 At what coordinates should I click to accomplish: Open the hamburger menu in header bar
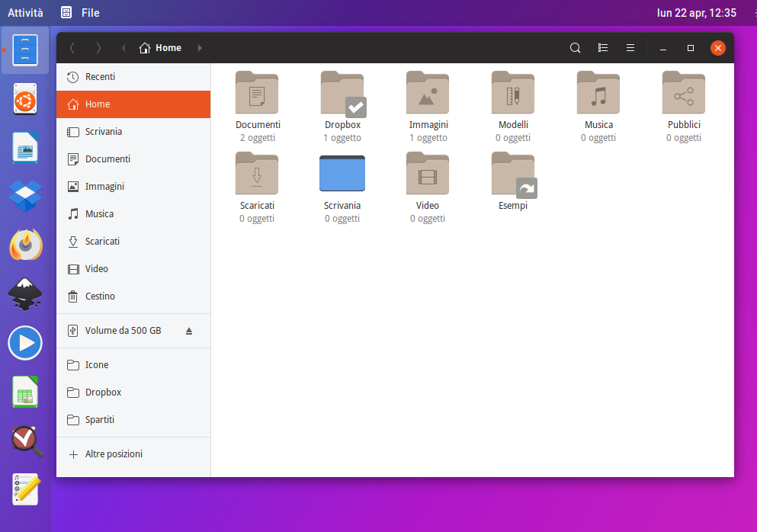pos(630,48)
